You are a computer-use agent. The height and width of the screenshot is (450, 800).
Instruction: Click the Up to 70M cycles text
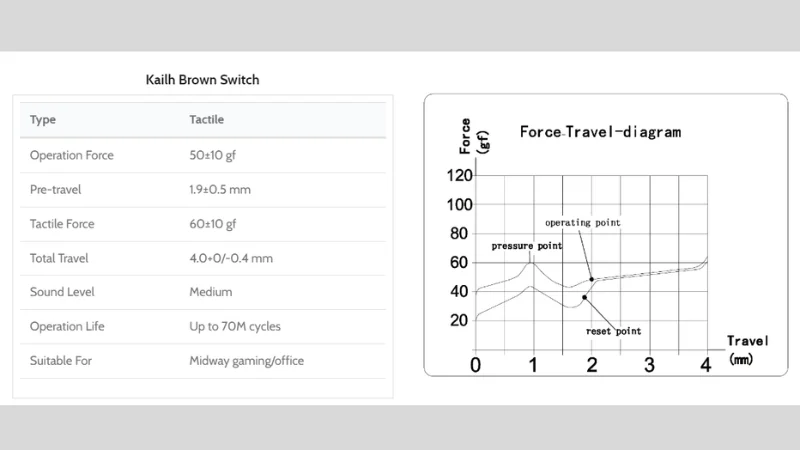tap(235, 326)
